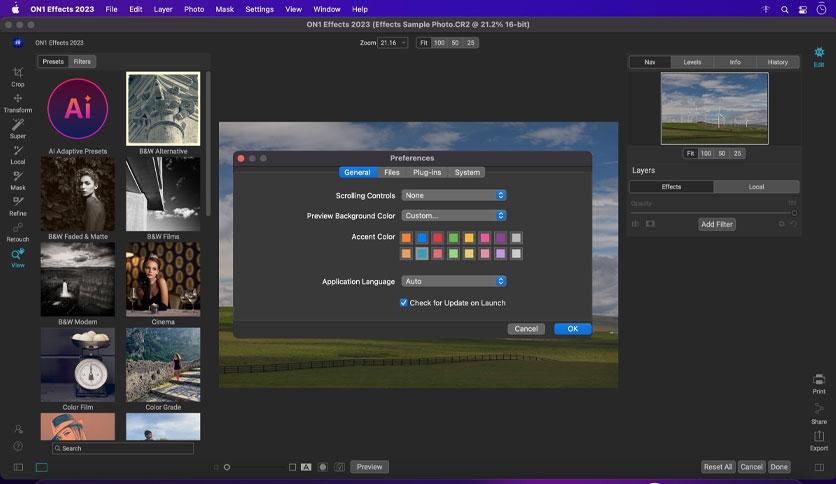Select the Mask tool
This screenshot has width=836, height=484.
(18, 181)
